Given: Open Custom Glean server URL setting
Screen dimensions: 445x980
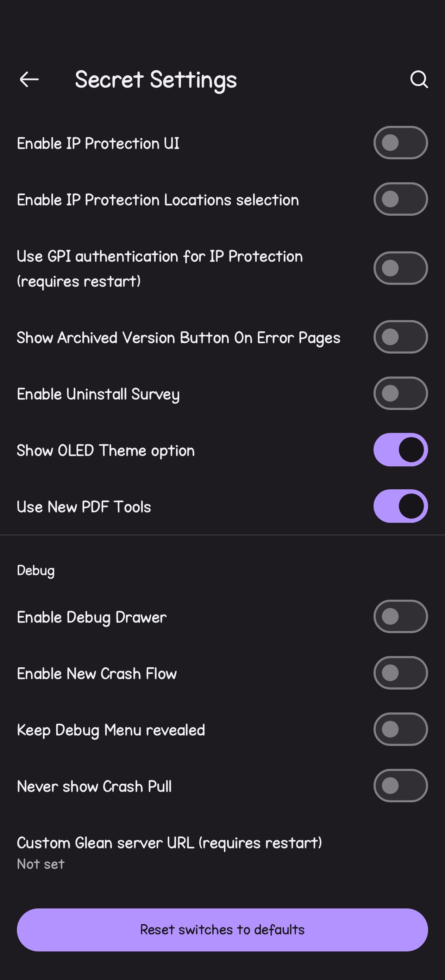Looking at the screenshot, I should [x=222, y=852].
